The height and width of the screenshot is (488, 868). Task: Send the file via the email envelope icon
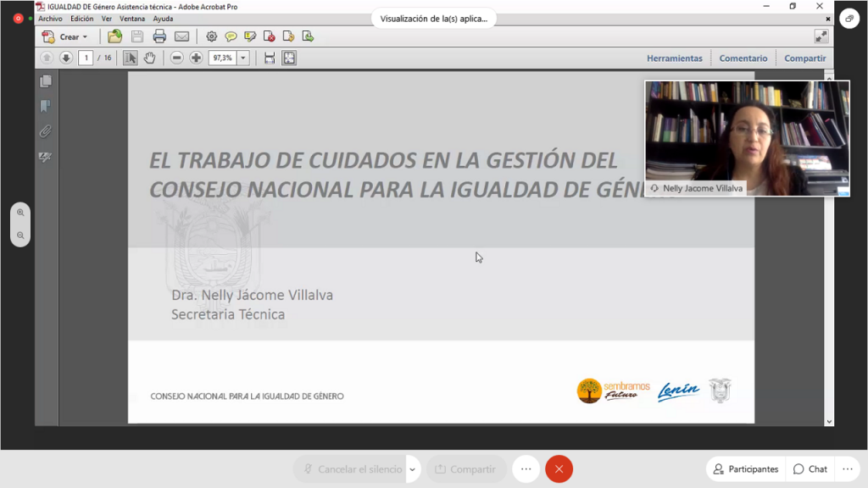click(181, 36)
